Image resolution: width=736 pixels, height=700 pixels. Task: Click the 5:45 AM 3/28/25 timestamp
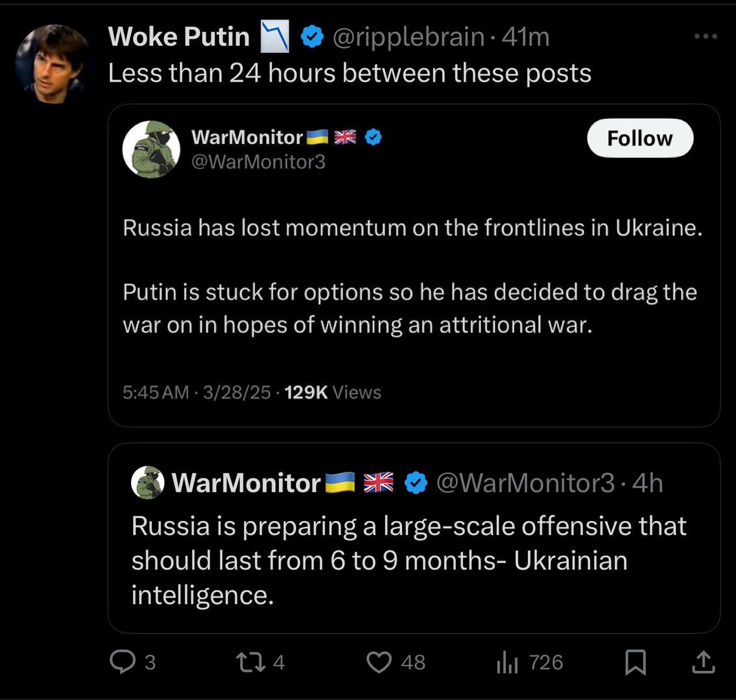click(x=196, y=392)
